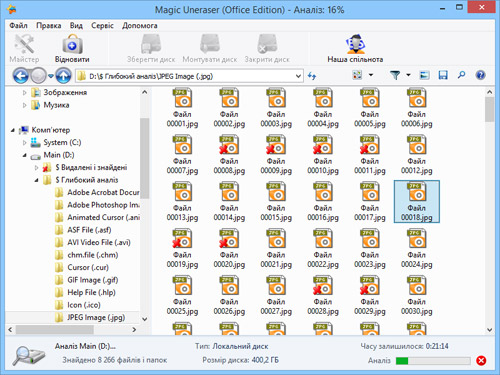The height and width of the screenshot is (375, 500).
Task: Select file 00001.jpg icon
Action: 182,98
